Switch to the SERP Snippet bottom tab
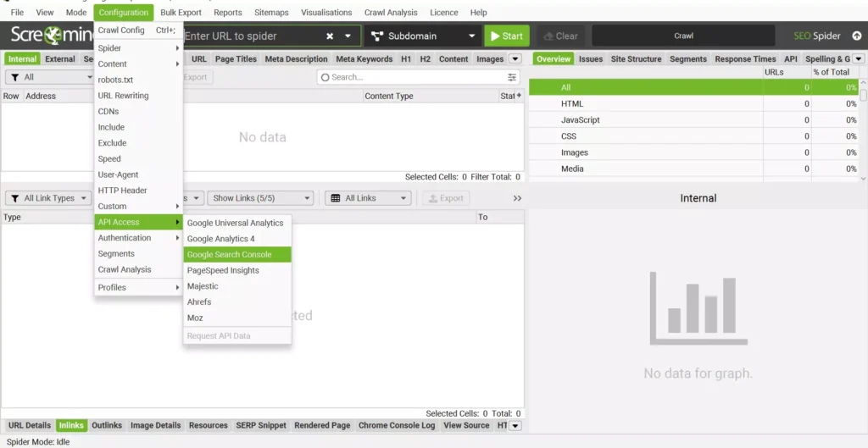The image size is (868, 448). pos(261,425)
